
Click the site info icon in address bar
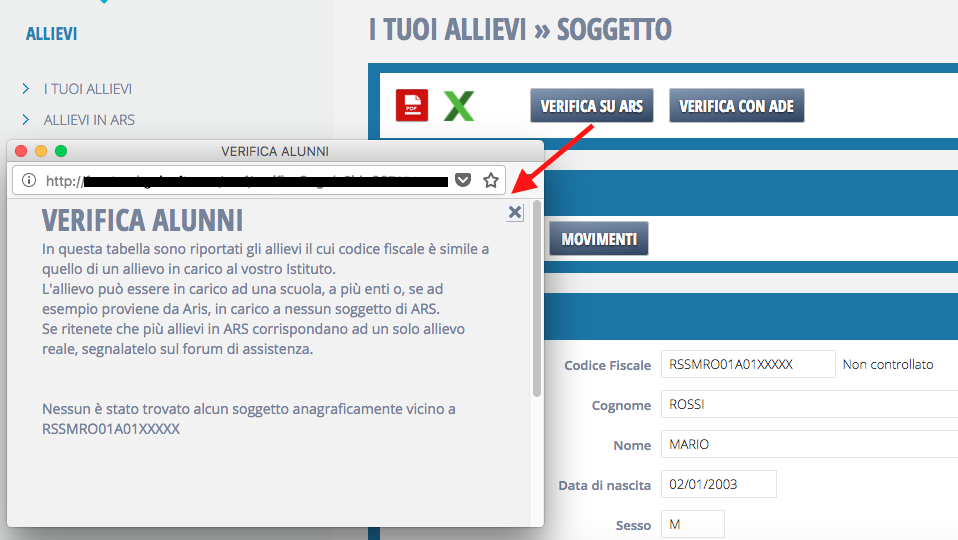pyautogui.click(x=29, y=181)
